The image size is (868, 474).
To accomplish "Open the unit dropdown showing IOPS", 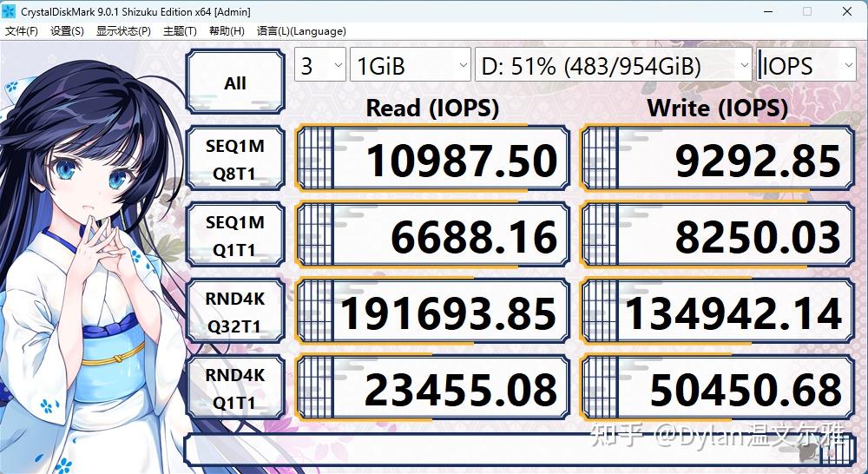I will tap(806, 65).
